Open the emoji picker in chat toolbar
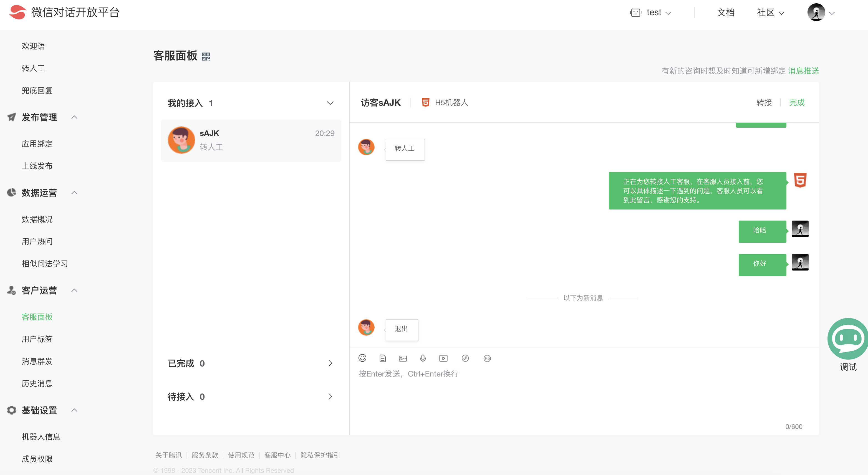Viewport: 868px width, 475px height. point(362,358)
